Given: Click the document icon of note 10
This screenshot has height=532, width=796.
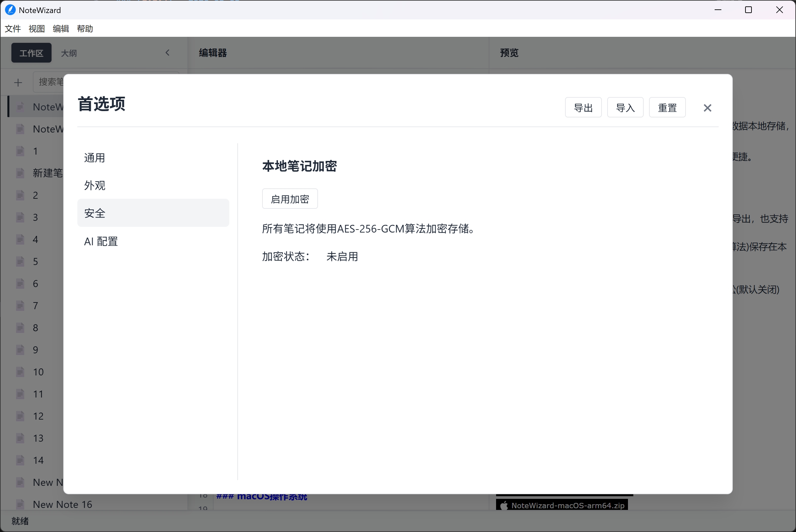Looking at the screenshot, I should (x=20, y=372).
